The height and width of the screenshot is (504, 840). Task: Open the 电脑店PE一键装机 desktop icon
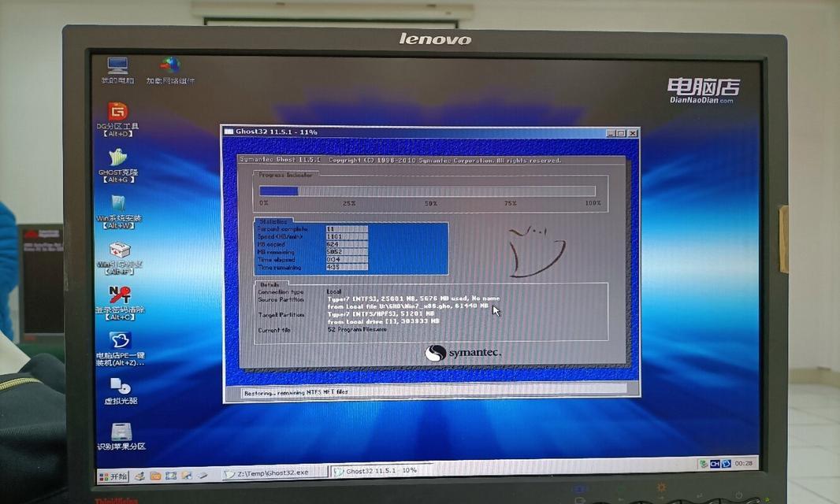point(120,349)
